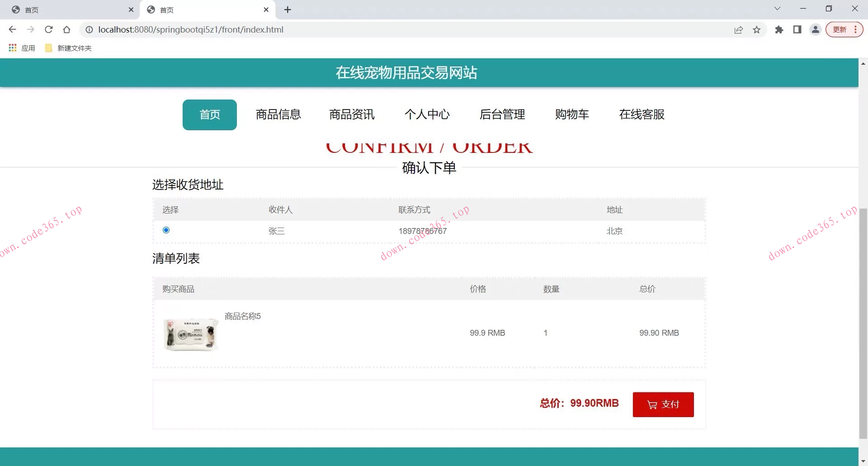Open the side panel icon beside the avatar

(797, 29)
